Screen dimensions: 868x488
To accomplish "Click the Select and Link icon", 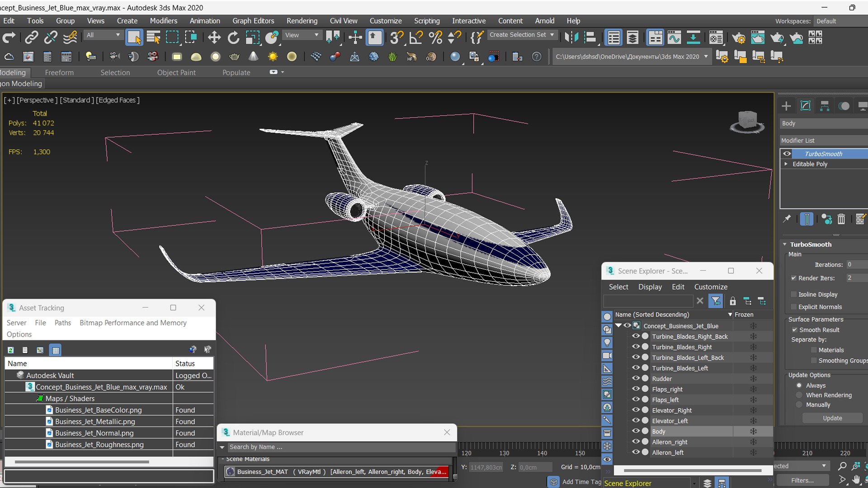I will pyautogui.click(x=31, y=38).
